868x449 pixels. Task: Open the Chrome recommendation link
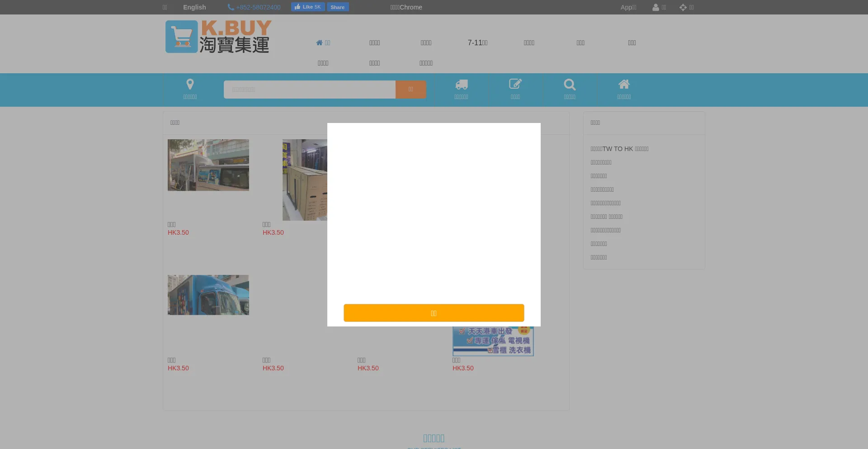[406, 7]
